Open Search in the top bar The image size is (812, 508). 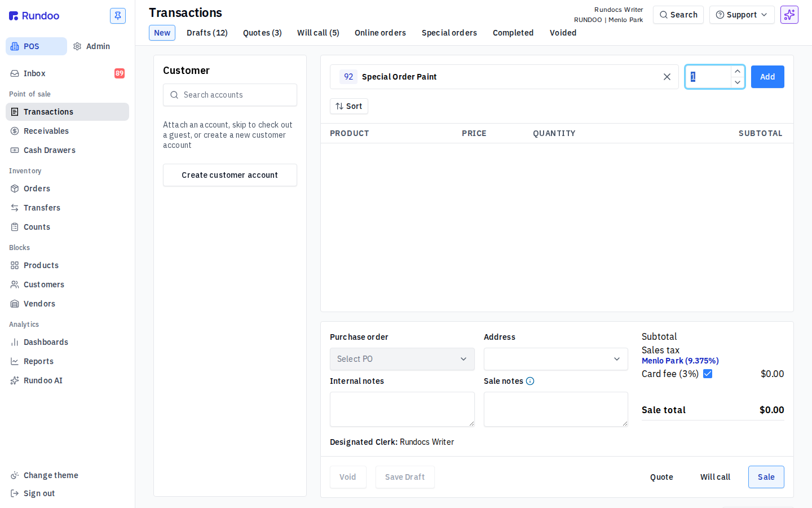coord(678,15)
